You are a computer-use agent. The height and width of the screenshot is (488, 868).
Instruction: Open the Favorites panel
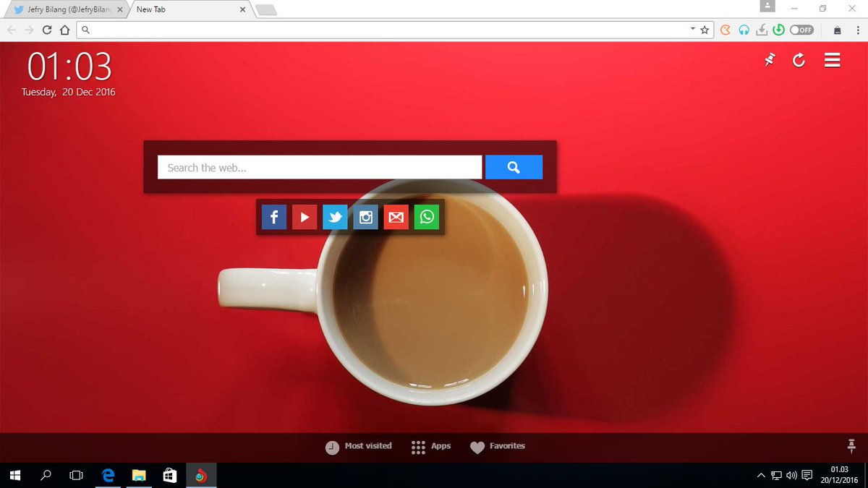[x=498, y=447]
